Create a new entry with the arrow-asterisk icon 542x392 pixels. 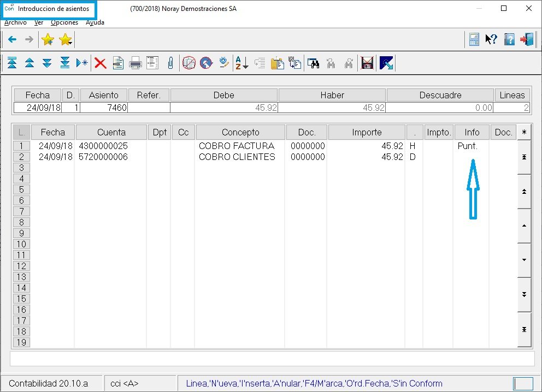tap(82, 63)
